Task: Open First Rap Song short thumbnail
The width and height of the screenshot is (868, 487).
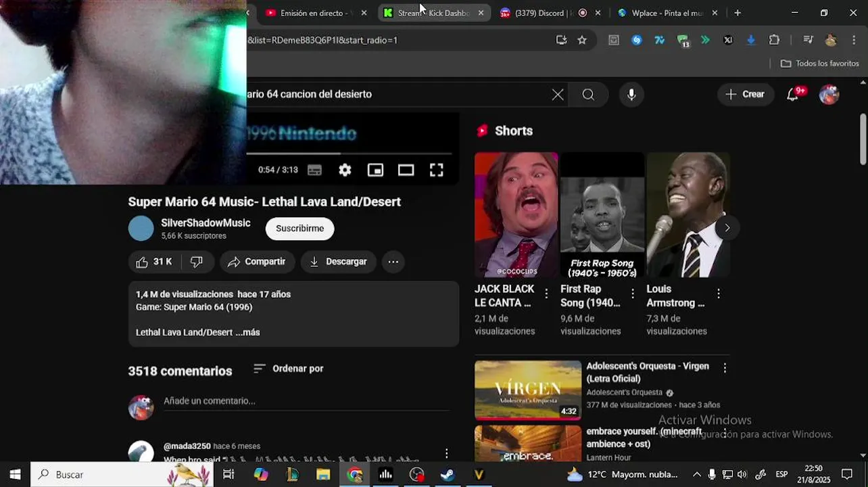Action: [602, 215]
